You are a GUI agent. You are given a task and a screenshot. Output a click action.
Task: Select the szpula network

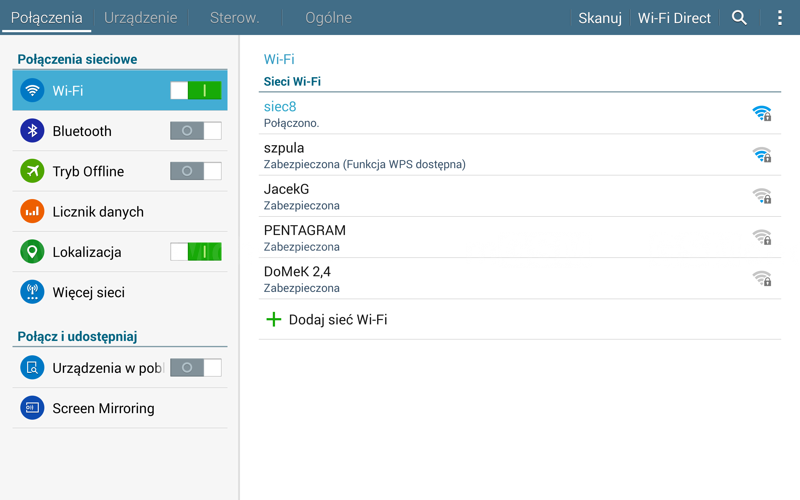pos(500,155)
